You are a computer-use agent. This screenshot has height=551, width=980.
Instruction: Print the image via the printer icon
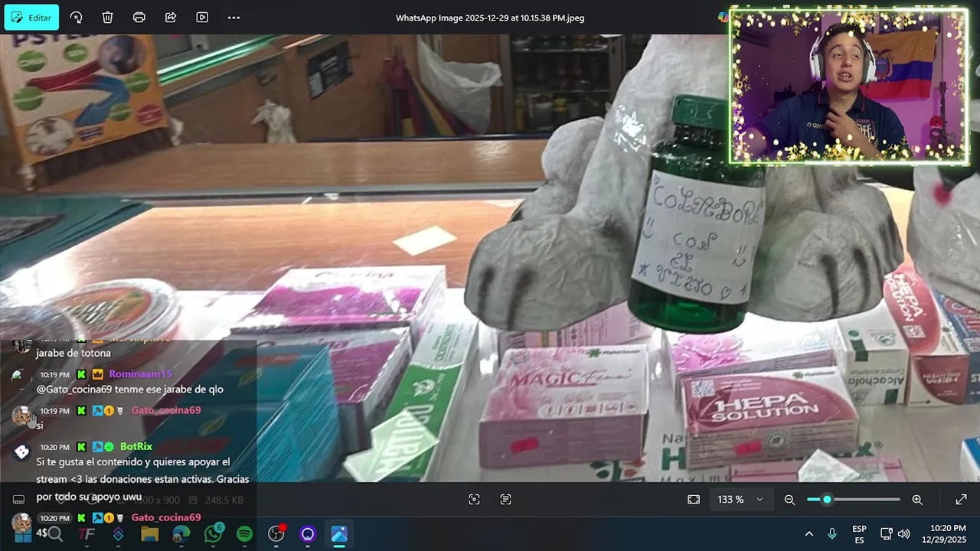tap(139, 18)
